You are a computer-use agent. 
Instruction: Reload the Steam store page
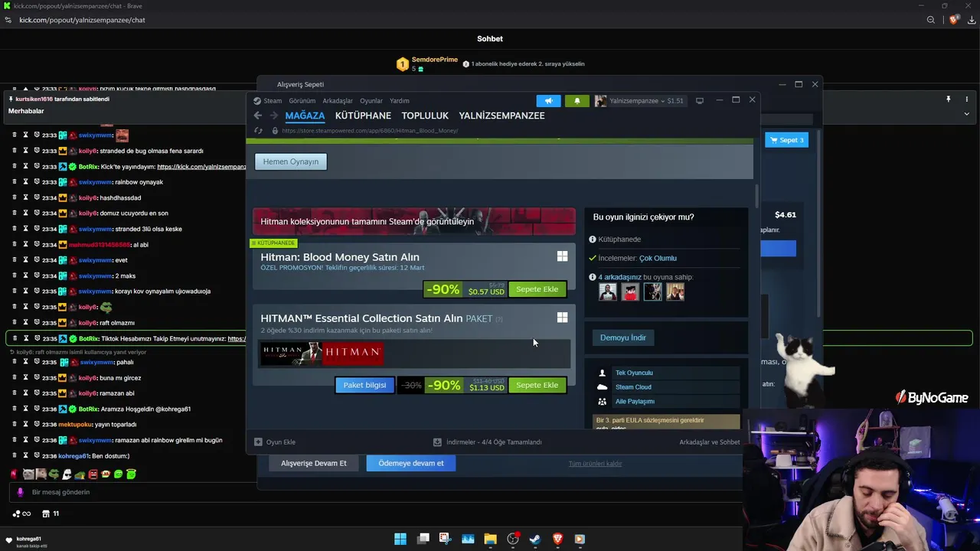tap(258, 131)
